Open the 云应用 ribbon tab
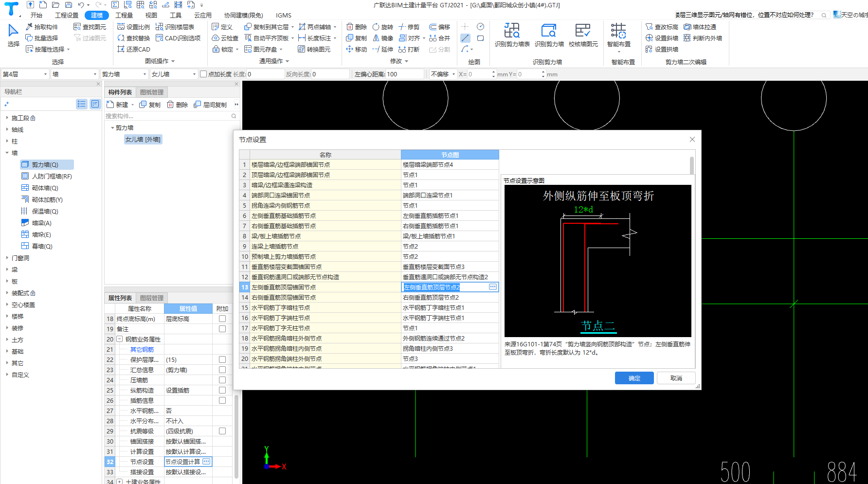868x484 pixels. click(203, 15)
